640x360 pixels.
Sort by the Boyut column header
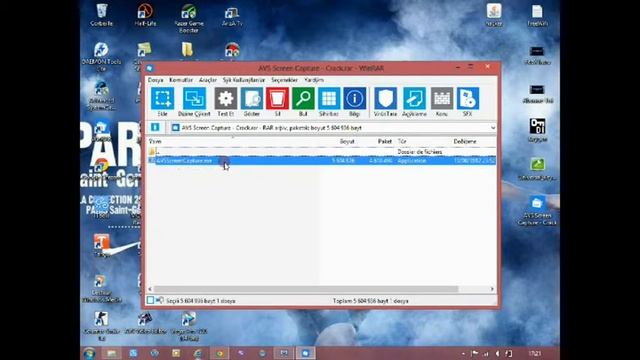tap(347, 141)
